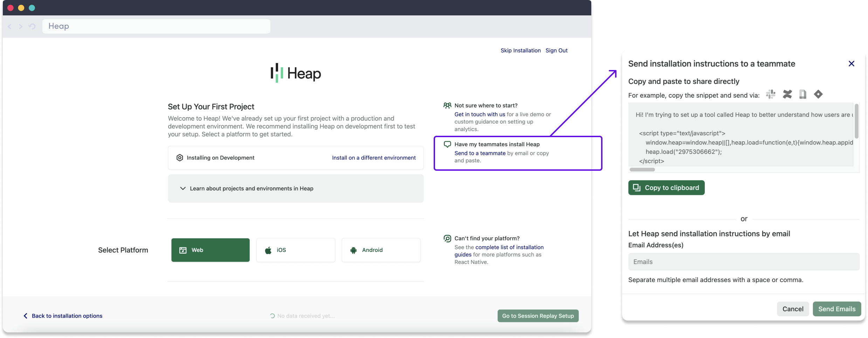Select the Web platform
This screenshot has width=868, height=338.
[x=211, y=250]
